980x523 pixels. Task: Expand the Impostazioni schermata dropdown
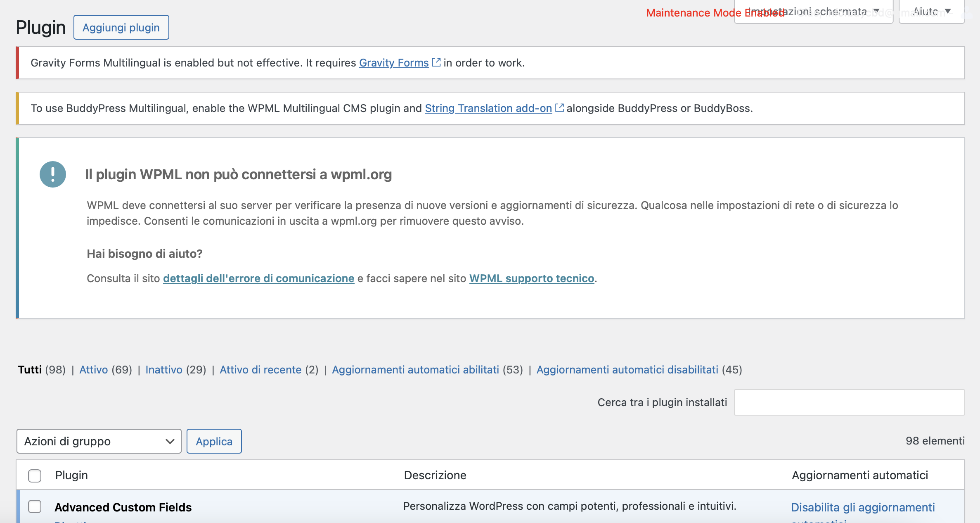click(814, 12)
